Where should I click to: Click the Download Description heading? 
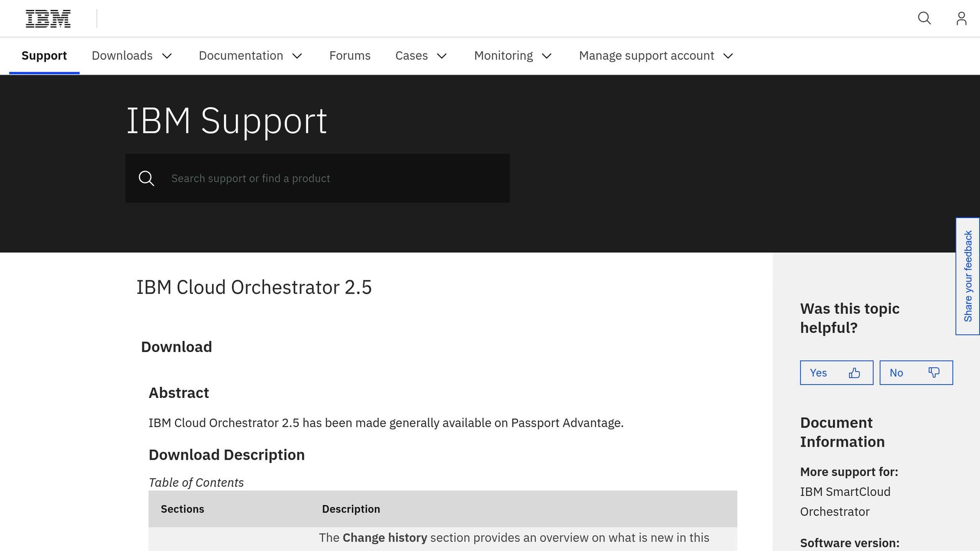pyautogui.click(x=227, y=455)
